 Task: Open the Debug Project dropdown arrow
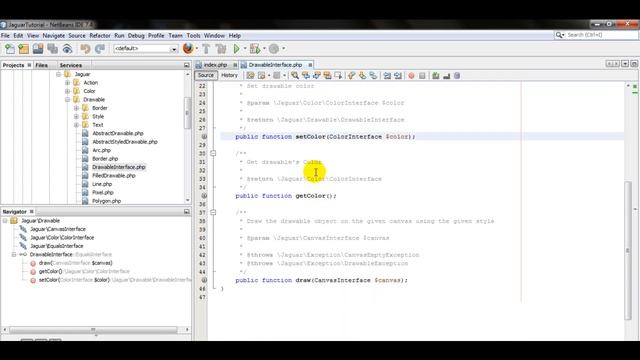point(264,49)
